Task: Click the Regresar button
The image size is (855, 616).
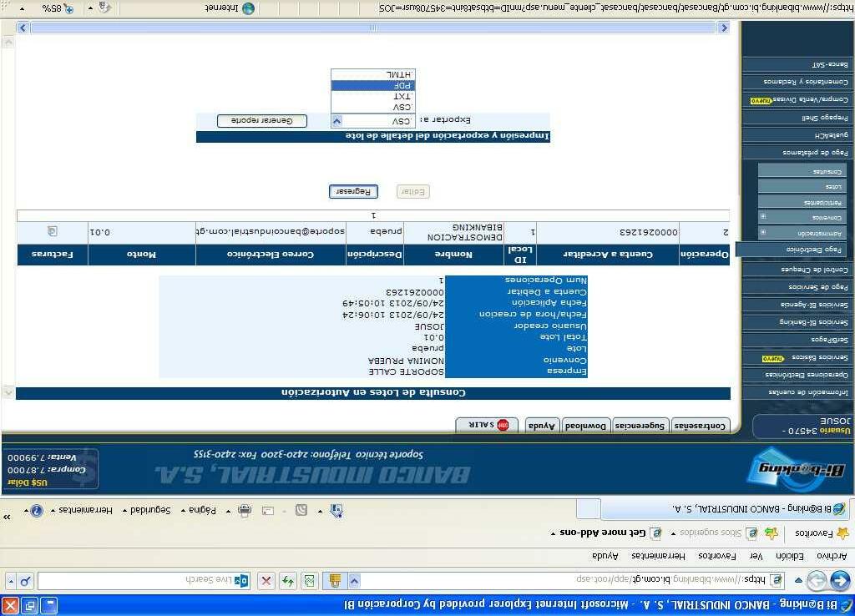Action: point(353,191)
